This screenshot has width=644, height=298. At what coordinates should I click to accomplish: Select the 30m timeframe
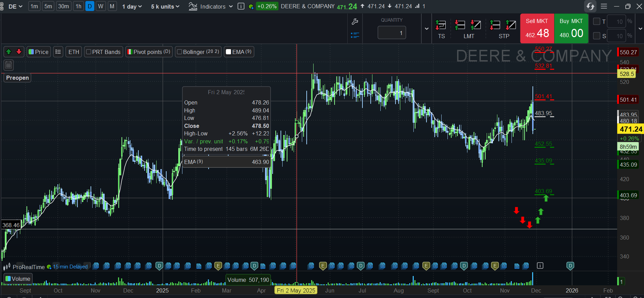[63, 7]
